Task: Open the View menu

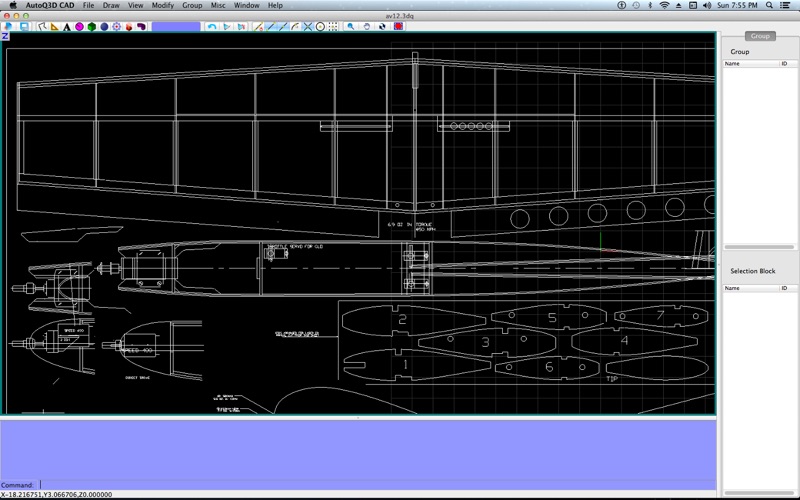Action: [136, 6]
